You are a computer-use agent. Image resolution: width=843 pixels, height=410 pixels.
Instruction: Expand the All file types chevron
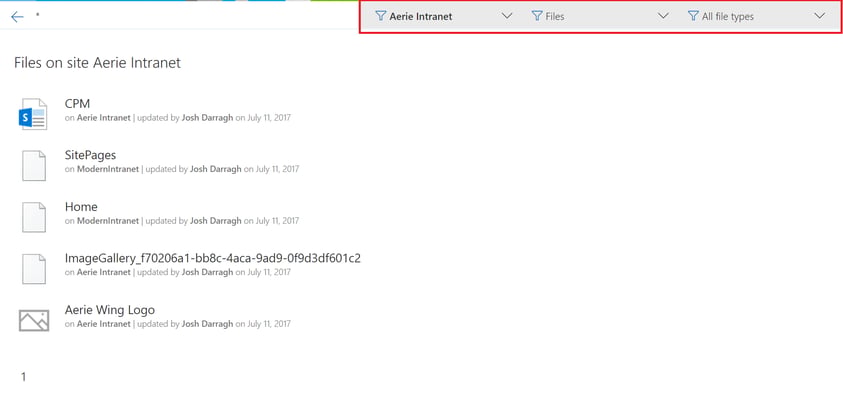819,16
